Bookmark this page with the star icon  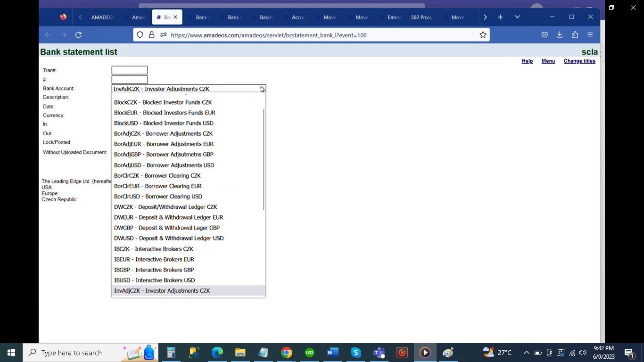[x=483, y=35]
